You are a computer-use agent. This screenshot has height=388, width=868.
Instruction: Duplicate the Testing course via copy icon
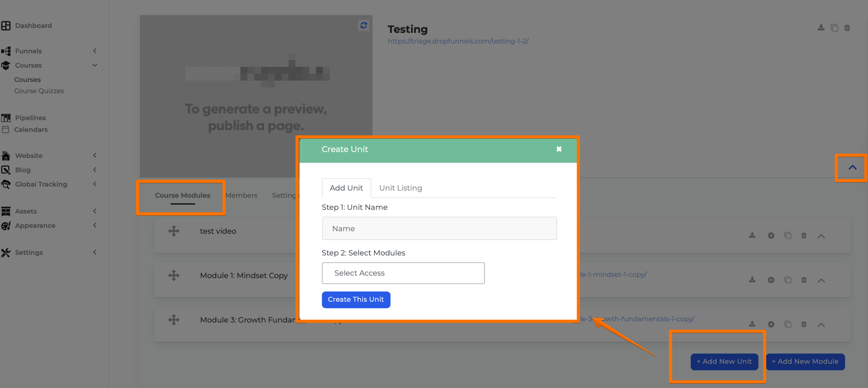pos(834,27)
